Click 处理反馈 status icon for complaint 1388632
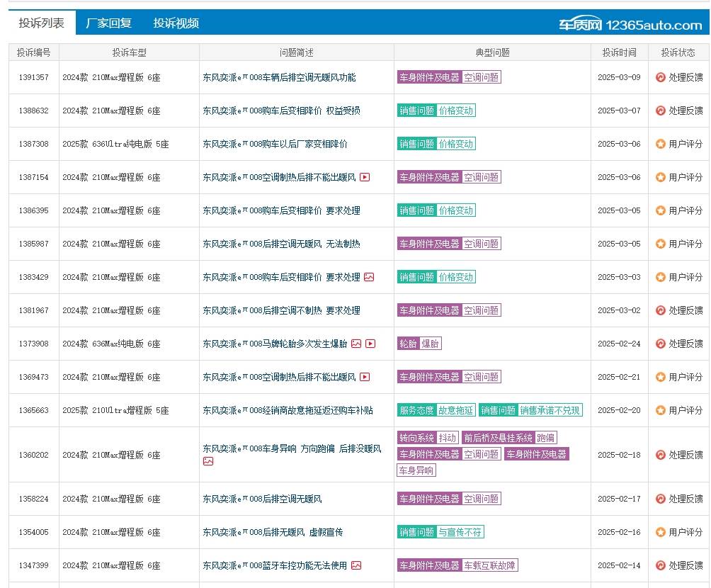Viewport: 711px width, 588px height. tap(661, 111)
